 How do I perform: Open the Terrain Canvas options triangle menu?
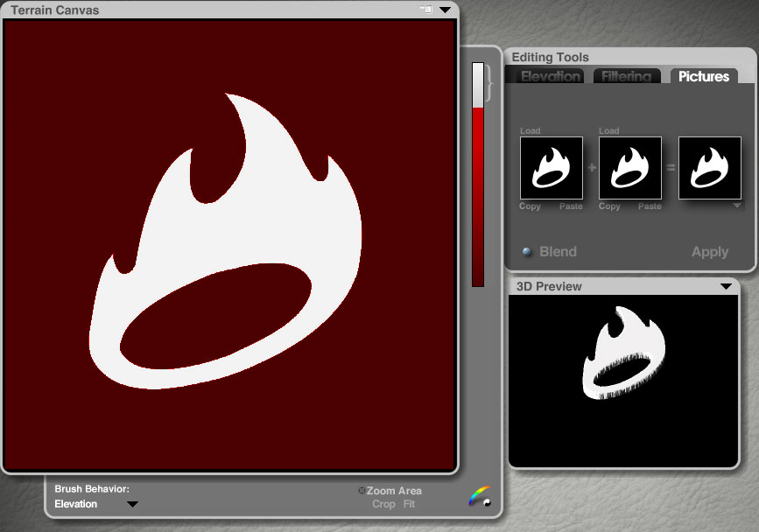tap(445, 10)
